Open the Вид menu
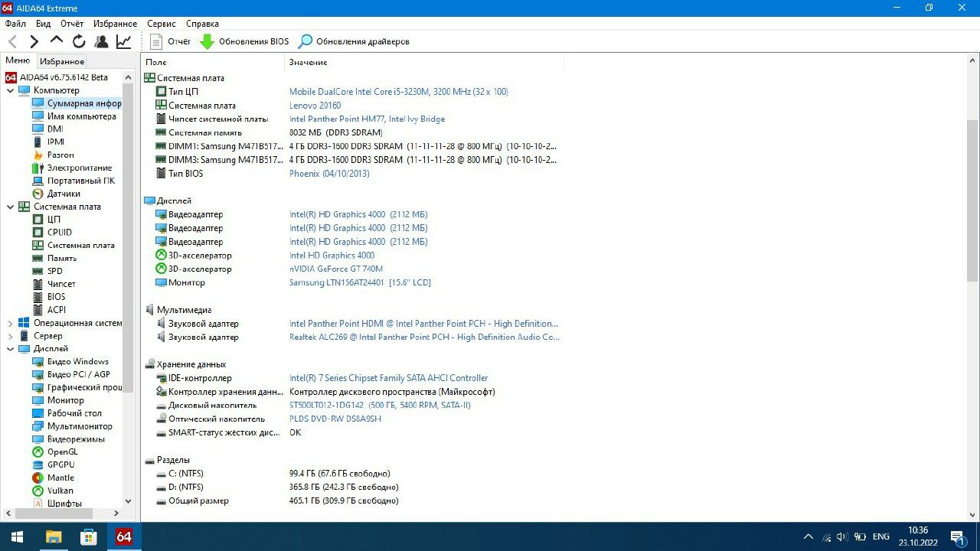Viewport: 980px width, 551px height. 43,24
